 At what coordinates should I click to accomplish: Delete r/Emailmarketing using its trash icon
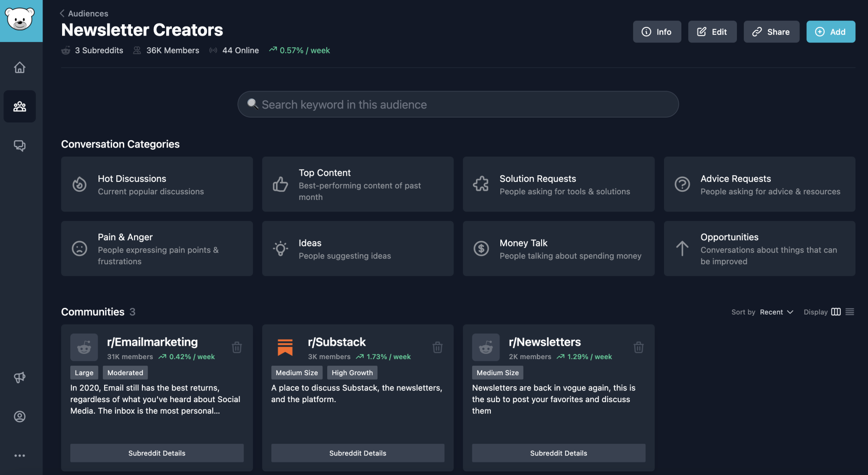point(237,347)
